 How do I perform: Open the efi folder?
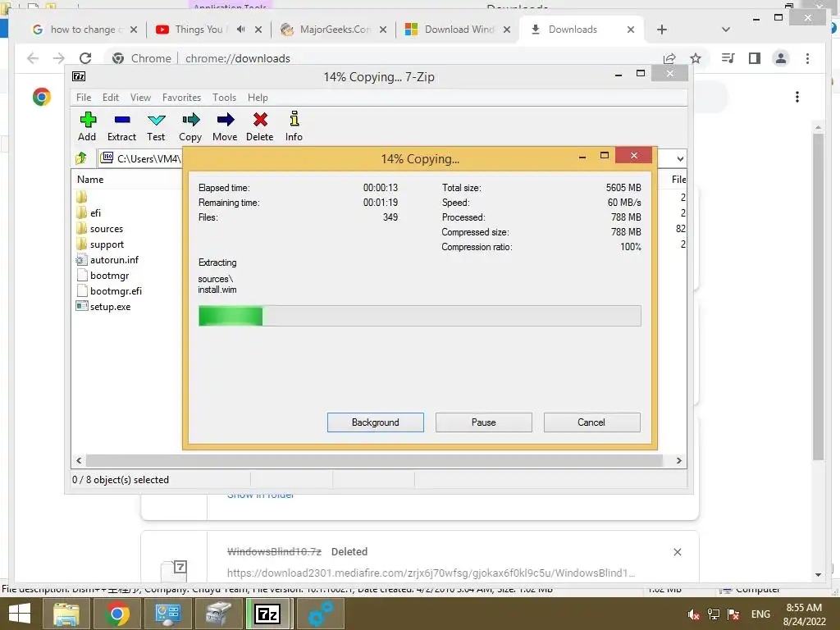[95, 213]
